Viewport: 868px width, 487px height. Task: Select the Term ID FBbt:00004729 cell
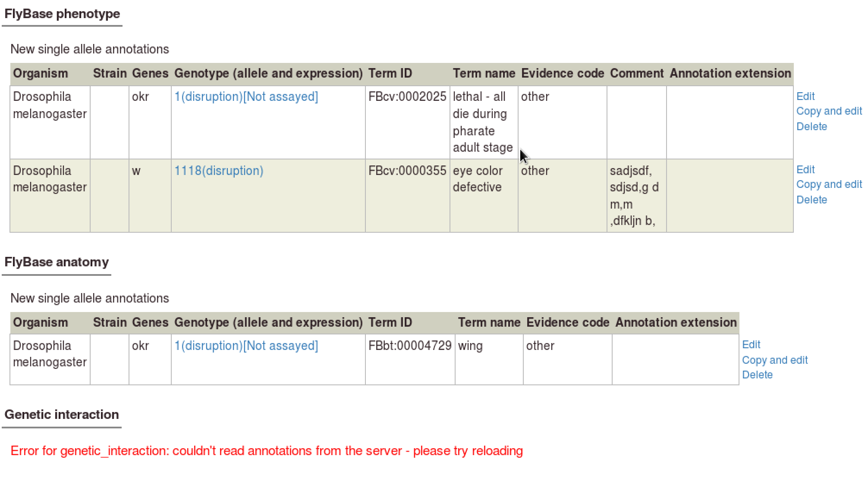click(410, 345)
